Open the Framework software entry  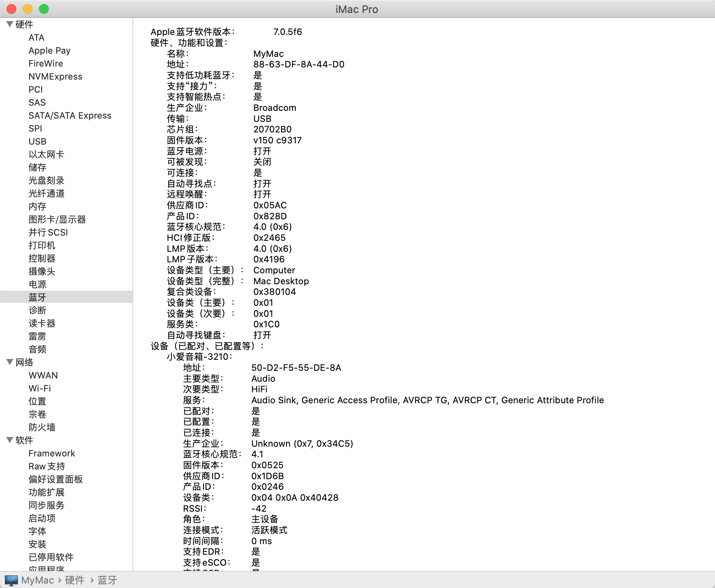(x=52, y=453)
